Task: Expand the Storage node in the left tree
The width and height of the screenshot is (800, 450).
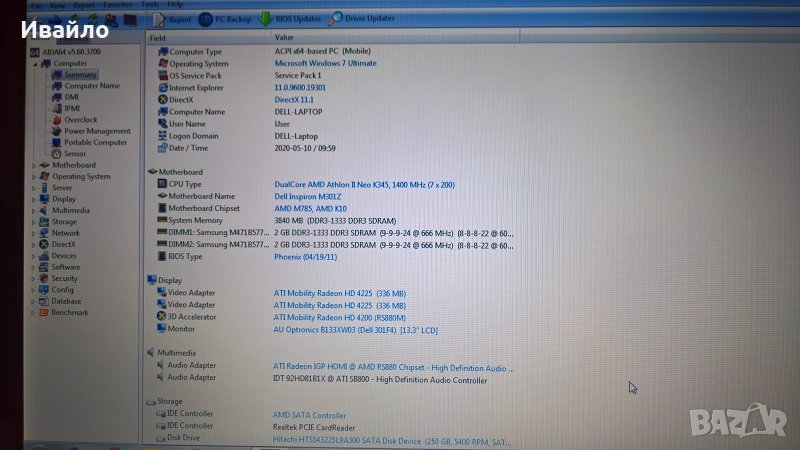Action: (x=33, y=222)
